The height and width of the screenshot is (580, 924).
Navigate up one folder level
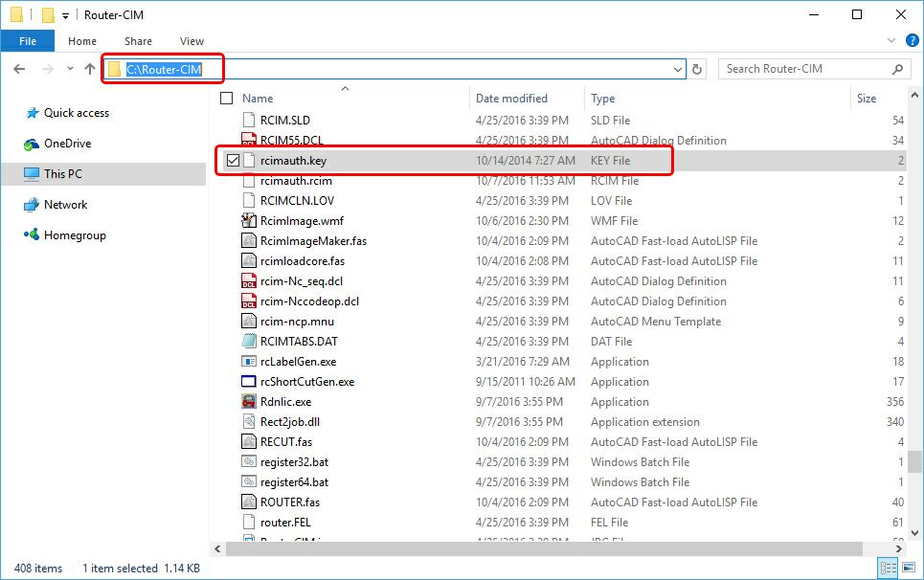[x=89, y=69]
